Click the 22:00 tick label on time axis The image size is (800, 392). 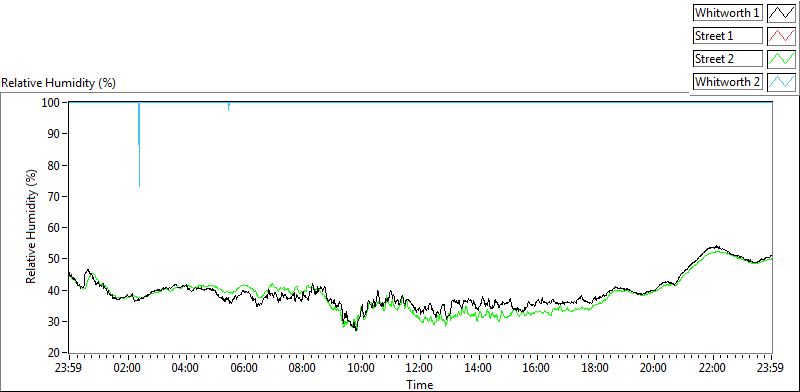[x=712, y=367]
